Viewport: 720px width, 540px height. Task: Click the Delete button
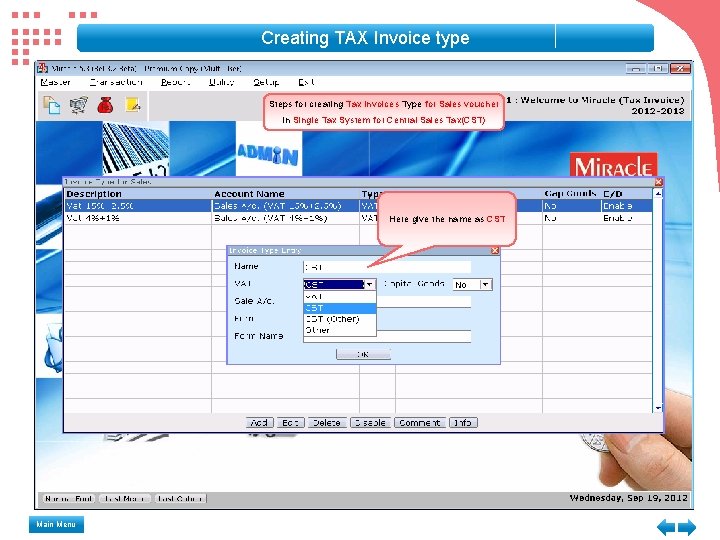[x=326, y=422]
